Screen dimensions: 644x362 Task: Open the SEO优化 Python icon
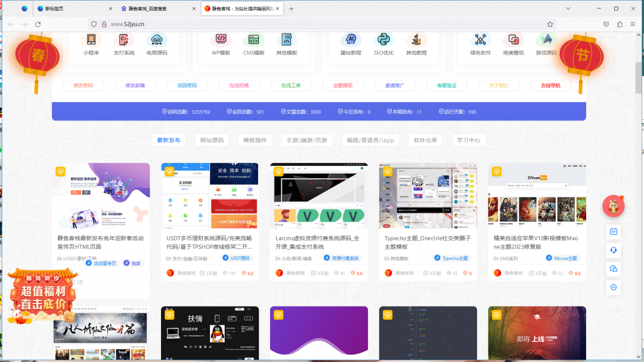click(x=383, y=40)
